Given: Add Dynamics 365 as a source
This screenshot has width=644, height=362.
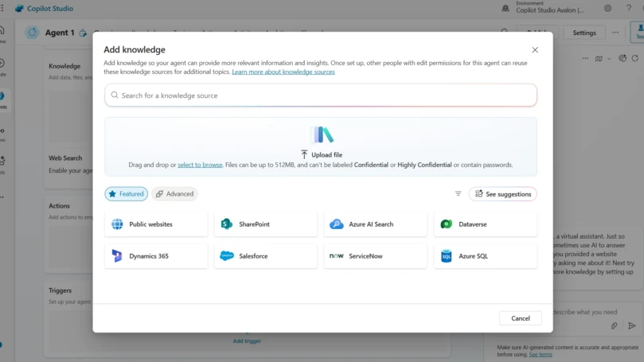Looking at the screenshot, I should click(x=156, y=256).
